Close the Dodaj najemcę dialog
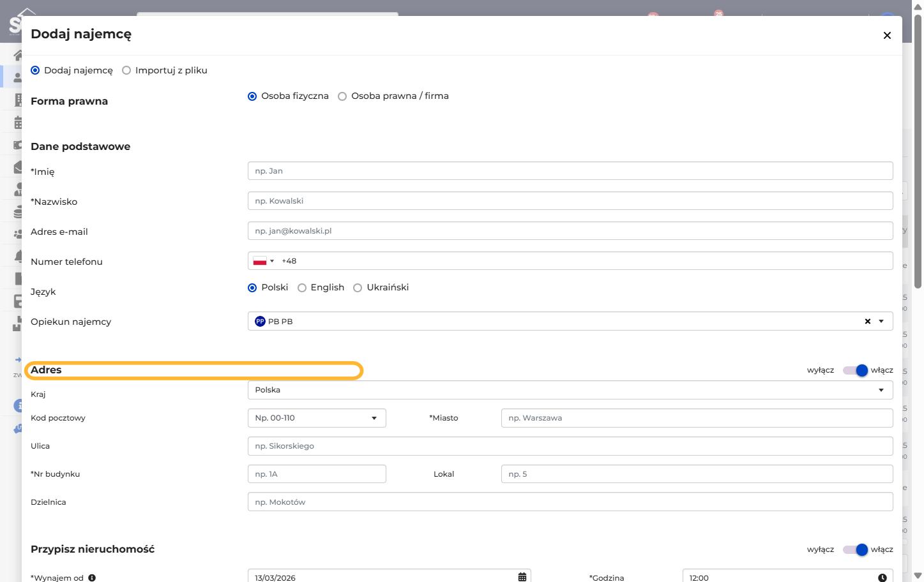Image resolution: width=924 pixels, height=582 pixels. point(887,35)
